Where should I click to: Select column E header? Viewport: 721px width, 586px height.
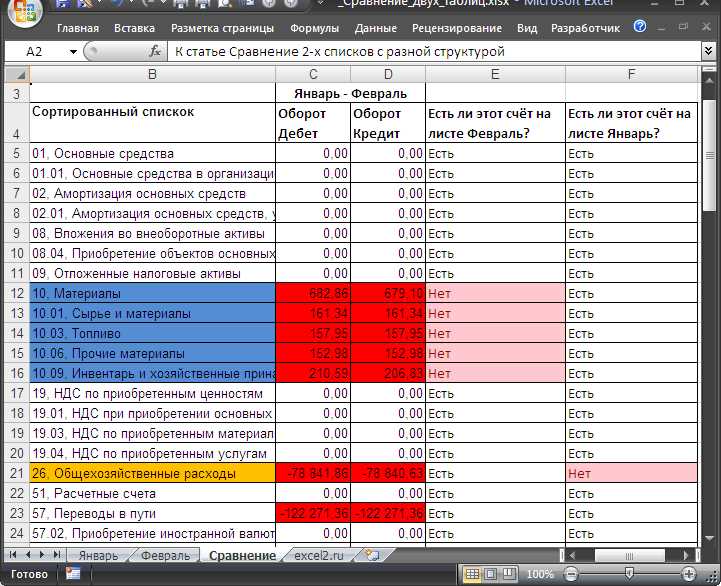495,74
